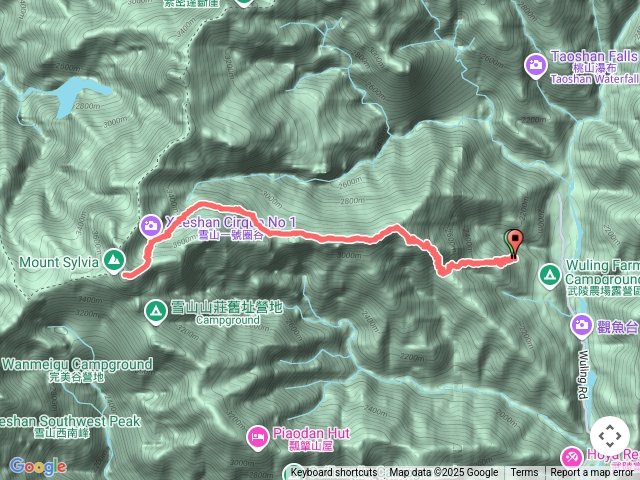640x480 pixels.
Task: Click the Mount Sylvia text label
Action: [x=59, y=262]
